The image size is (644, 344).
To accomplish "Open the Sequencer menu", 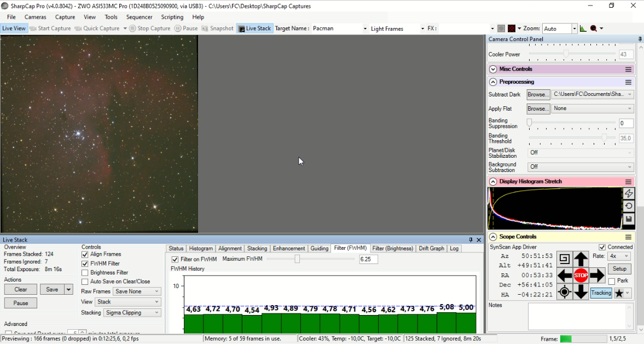I will coord(139,17).
